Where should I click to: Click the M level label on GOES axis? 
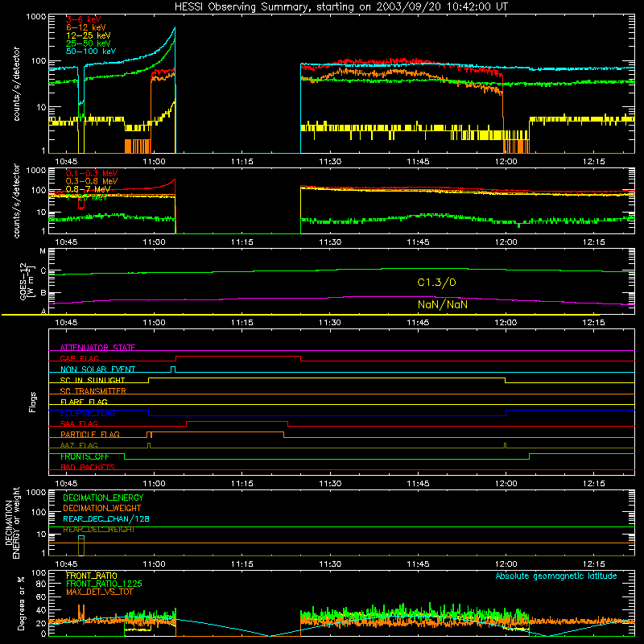43,250
